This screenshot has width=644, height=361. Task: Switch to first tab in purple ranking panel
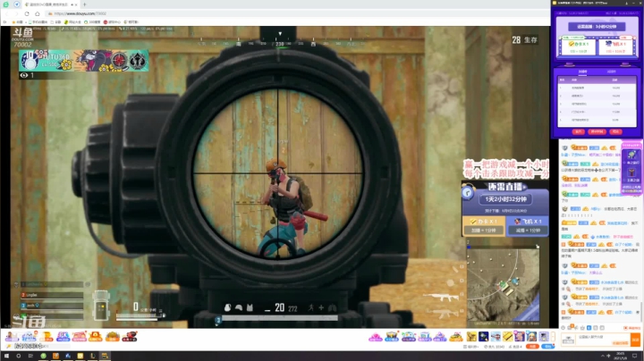coord(582,71)
